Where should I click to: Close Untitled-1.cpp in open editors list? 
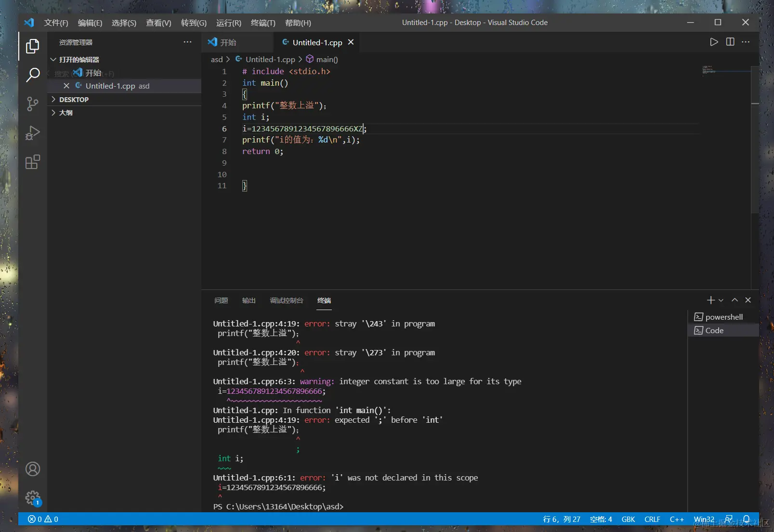pos(66,86)
